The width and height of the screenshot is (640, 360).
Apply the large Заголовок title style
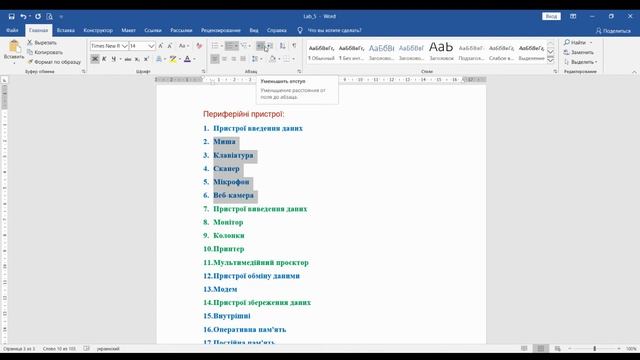tap(441, 52)
